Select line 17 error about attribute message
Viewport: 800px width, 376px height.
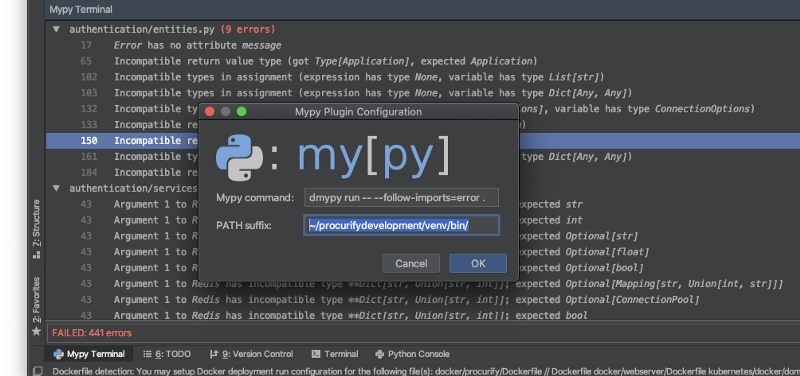click(423, 45)
